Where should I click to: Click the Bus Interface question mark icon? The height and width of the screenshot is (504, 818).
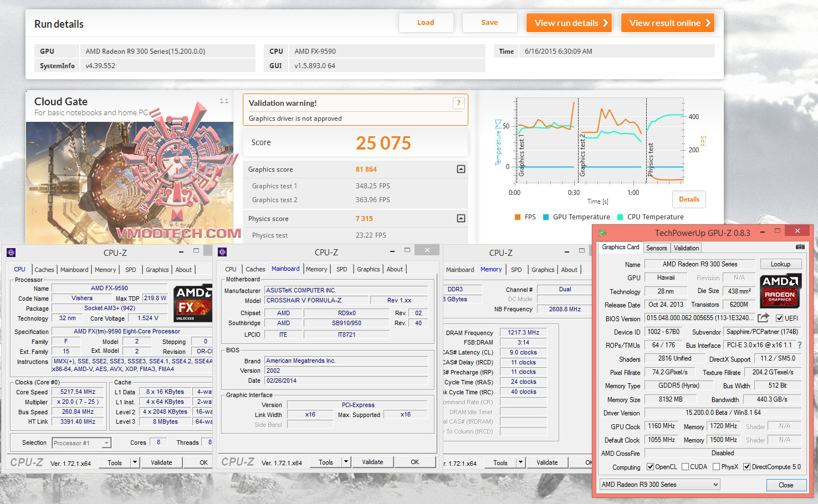[x=800, y=345]
